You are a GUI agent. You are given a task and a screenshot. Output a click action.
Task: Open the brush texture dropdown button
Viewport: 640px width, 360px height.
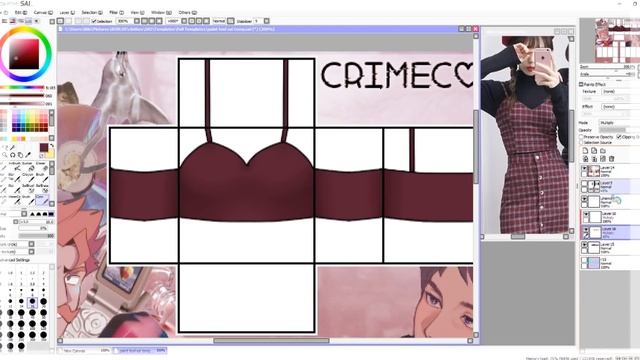[31, 252]
